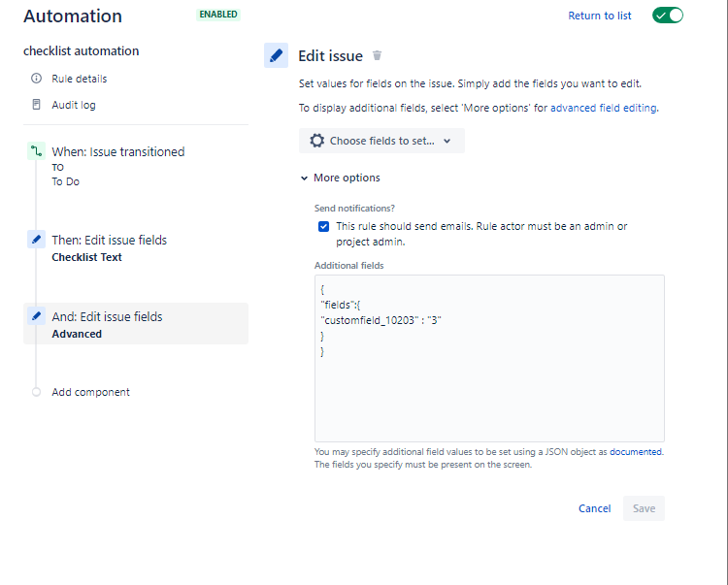Click the large blue pencil Edit issue icon
728x585 pixels.
[x=277, y=55]
